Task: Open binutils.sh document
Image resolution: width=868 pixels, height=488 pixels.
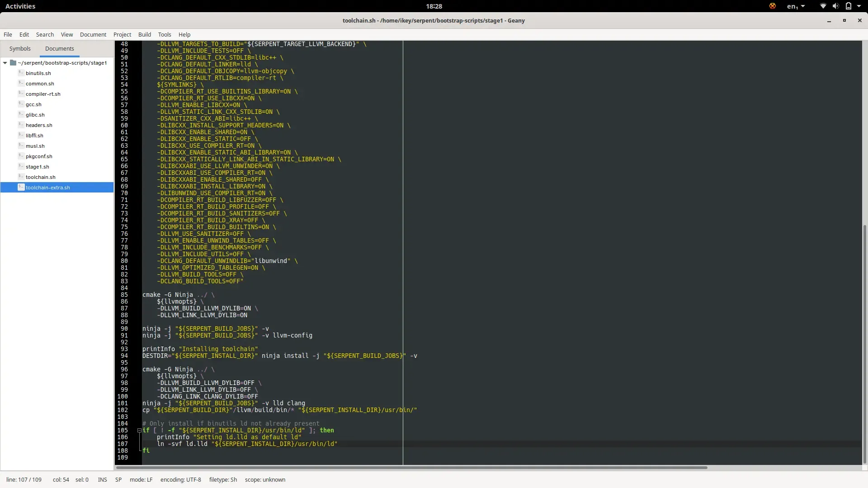Action: [x=38, y=73]
